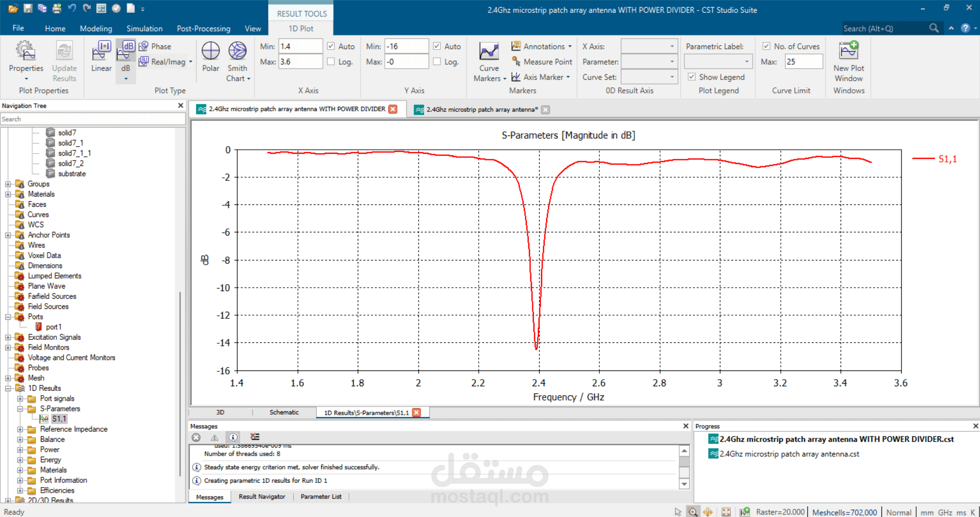The image size is (980, 517).
Task: Open the Post-Processing ribbon tab
Action: click(203, 29)
